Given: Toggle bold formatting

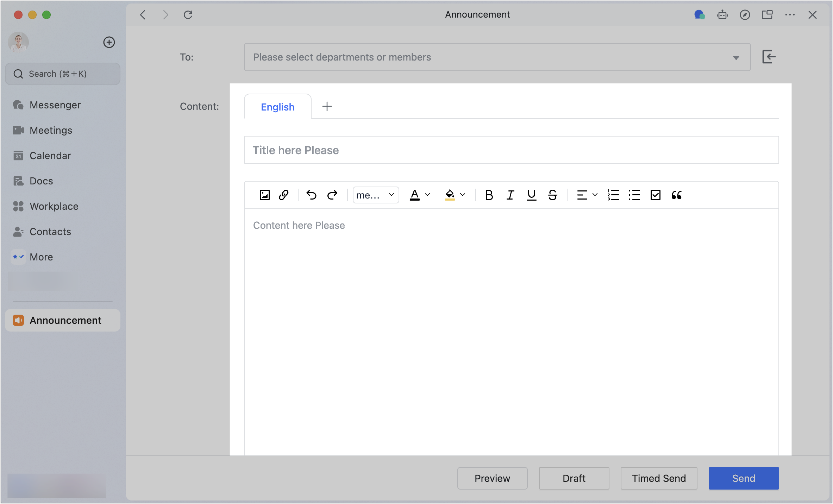Looking at the screenshot, I should (489, 195).
